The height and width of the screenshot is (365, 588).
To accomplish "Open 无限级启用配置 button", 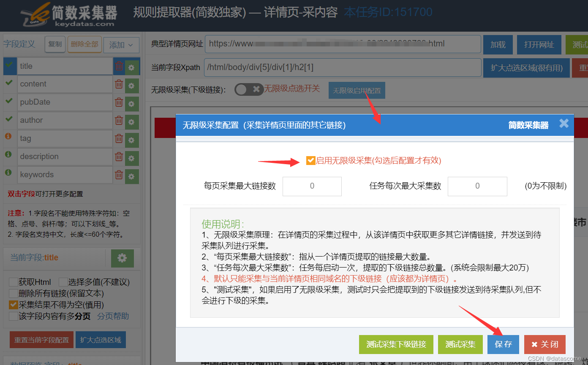I will (357, 90).
